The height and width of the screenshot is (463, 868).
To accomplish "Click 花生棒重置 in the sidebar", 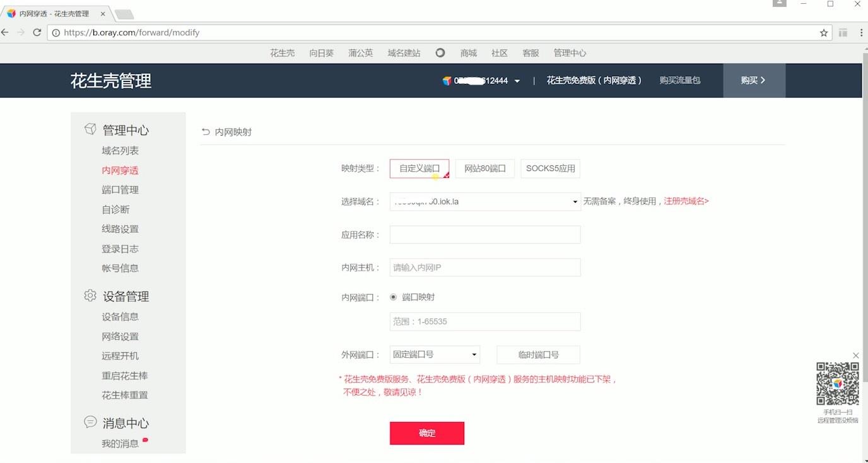I will [x=125, y=395].
